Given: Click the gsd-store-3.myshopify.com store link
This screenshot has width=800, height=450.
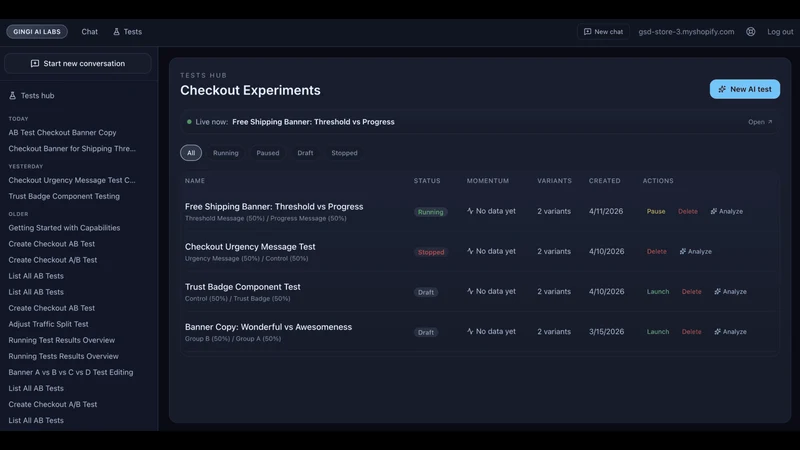Looking at the screenshot, I should [686, 32].
